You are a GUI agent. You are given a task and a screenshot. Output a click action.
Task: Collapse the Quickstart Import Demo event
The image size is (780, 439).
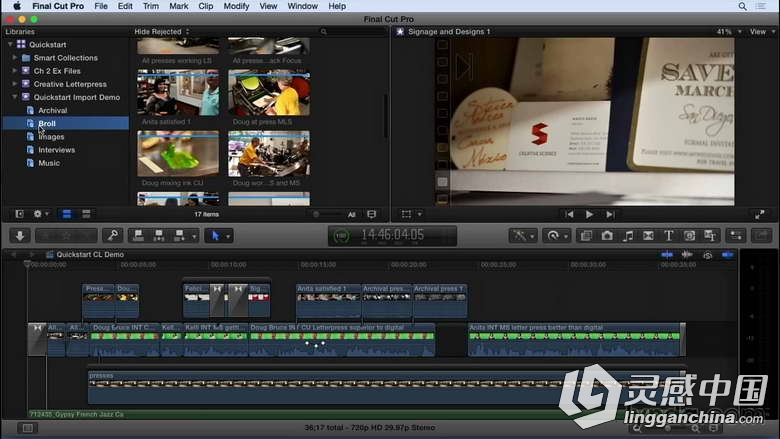click(14, 97)
